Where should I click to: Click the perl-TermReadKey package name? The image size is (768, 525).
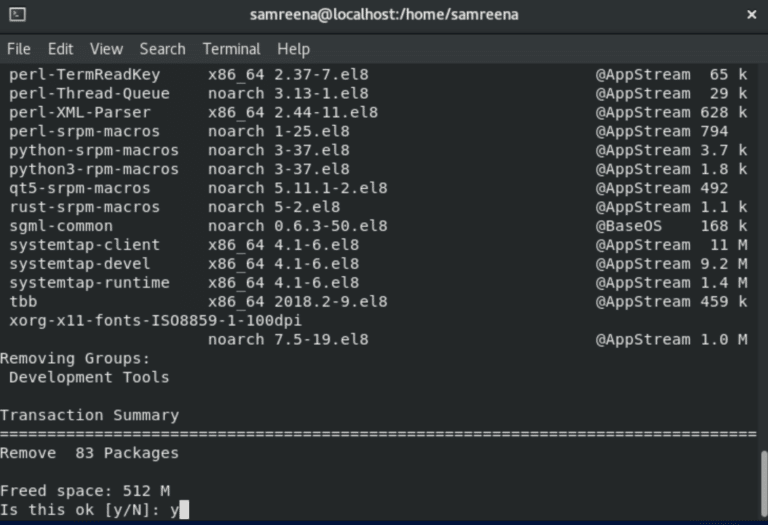(84, 74)
